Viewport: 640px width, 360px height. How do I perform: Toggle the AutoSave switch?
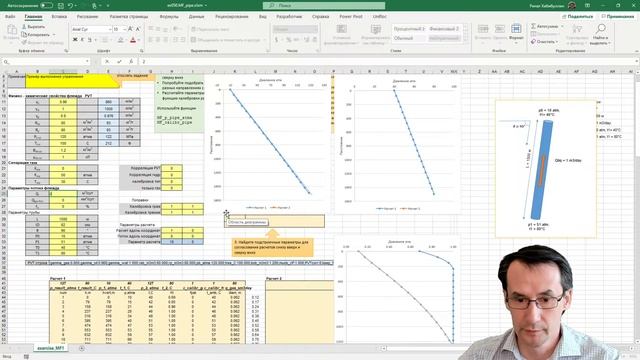pyautogui.click(x=47, y=5)
